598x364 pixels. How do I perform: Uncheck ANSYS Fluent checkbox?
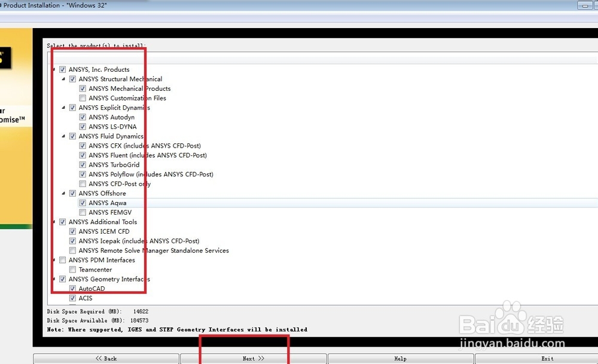pos(83,155)
